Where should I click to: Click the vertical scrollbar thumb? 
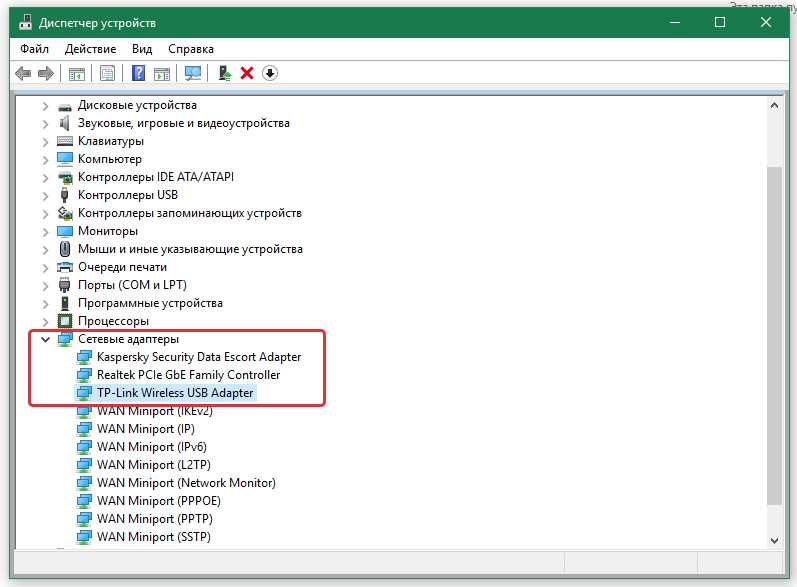774,335
